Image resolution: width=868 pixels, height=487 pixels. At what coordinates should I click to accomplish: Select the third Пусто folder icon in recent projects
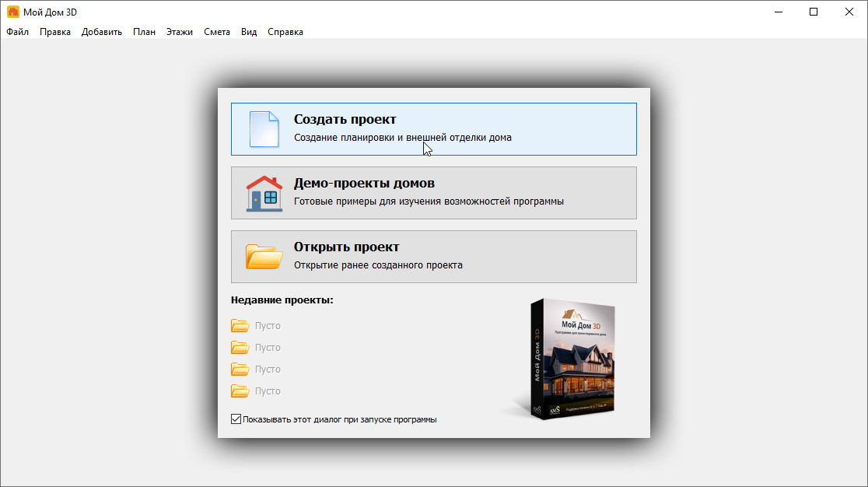(240, 370)
